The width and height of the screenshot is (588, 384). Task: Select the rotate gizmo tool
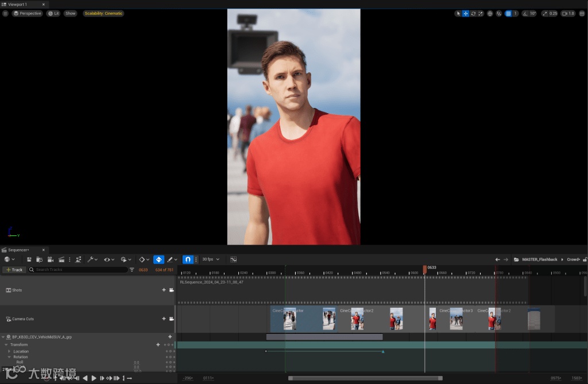coord(473,13)
